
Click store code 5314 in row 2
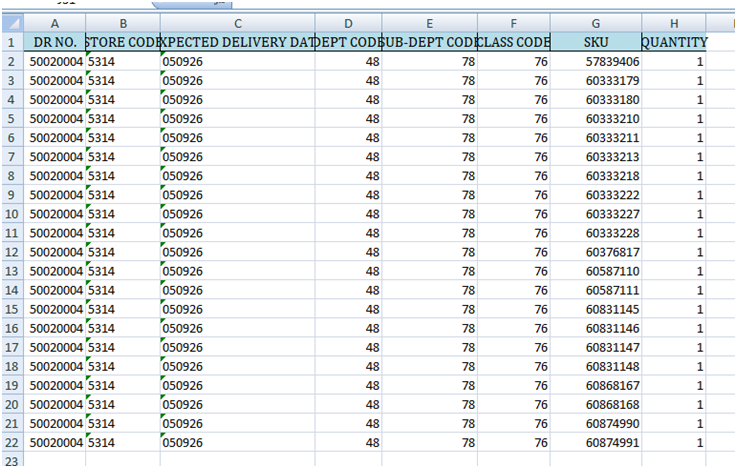[122, 61]
